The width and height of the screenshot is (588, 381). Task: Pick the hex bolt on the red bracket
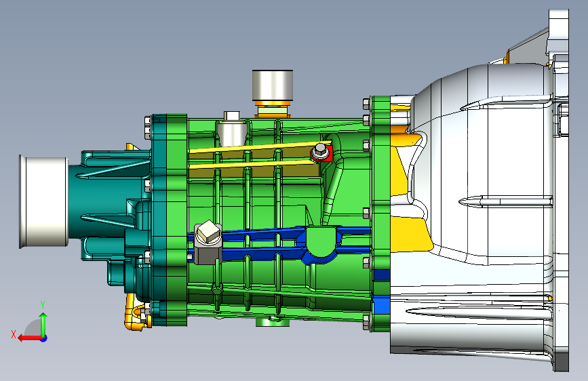pos(321,151)
